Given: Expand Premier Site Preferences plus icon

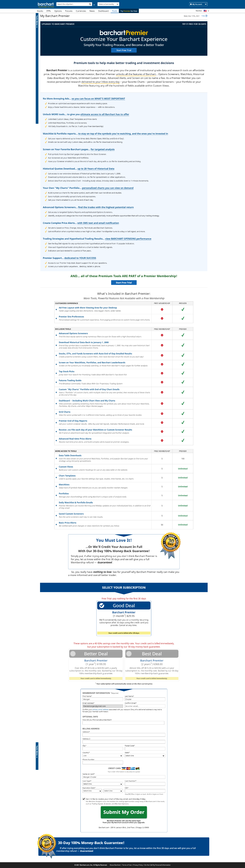Looking at the screenshot, I should click(x=56, y=318).
